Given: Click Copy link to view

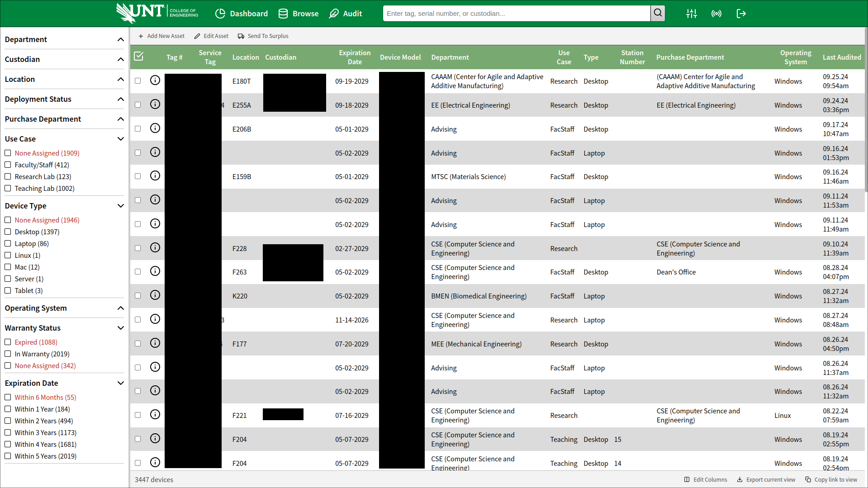Looking at the screenshot, I should [x=831, y=480].
